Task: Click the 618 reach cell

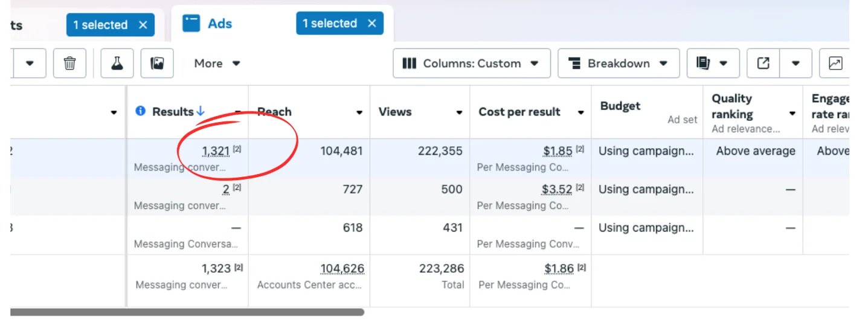Action: point(352,228)
